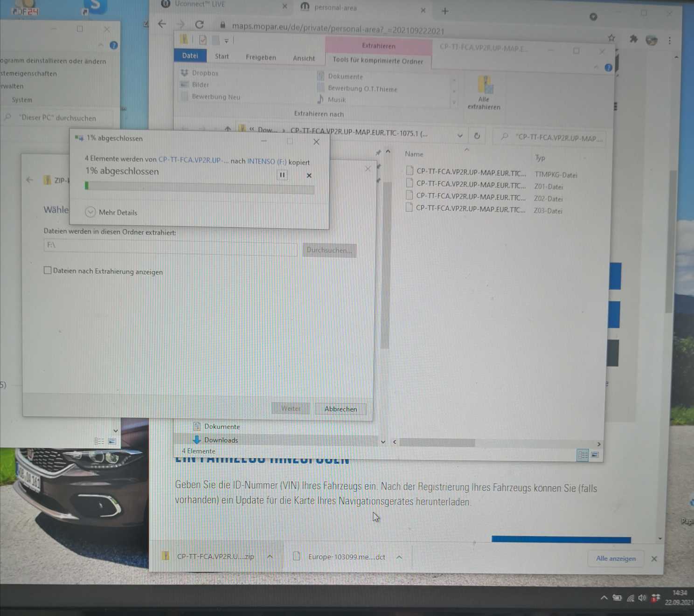Click Alle anzeigen in downloads bar
This screenshot has height=616, width=694.
(x=616, y=558)
